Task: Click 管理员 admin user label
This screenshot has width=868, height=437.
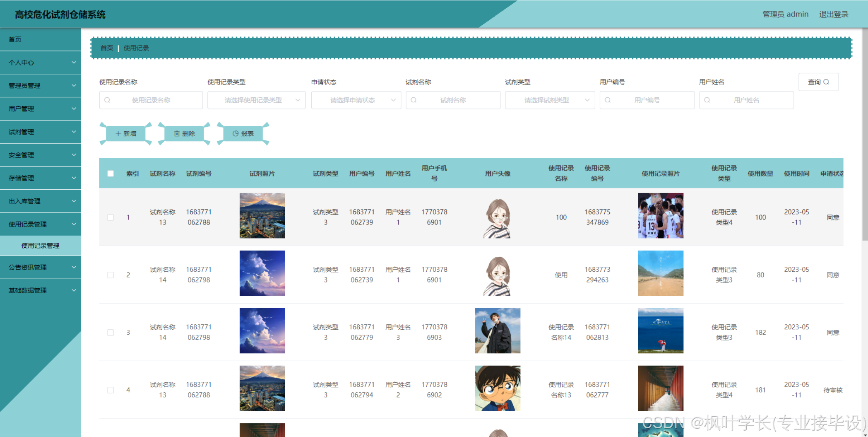Action: click(x=785, y=14)
